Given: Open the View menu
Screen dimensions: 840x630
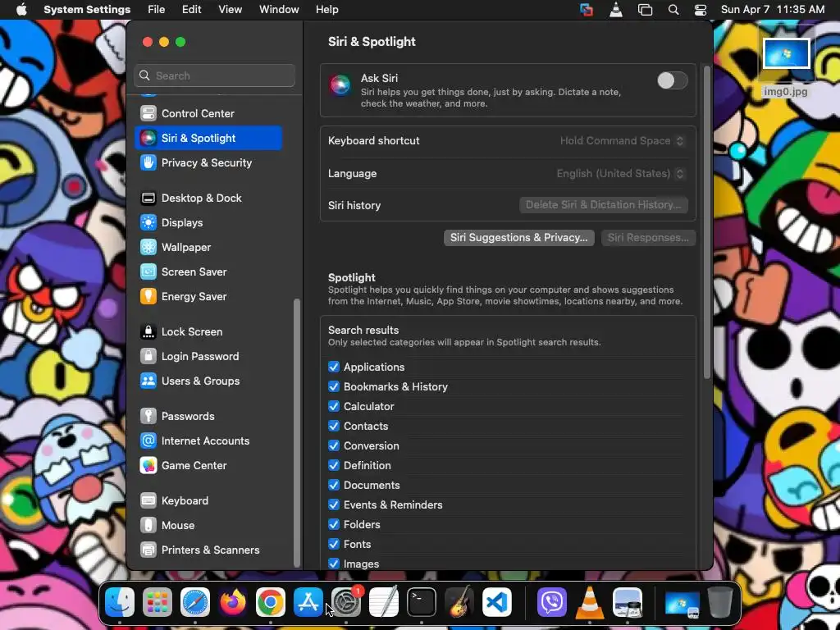Looking at the screenshot, I should coord(231,10).
